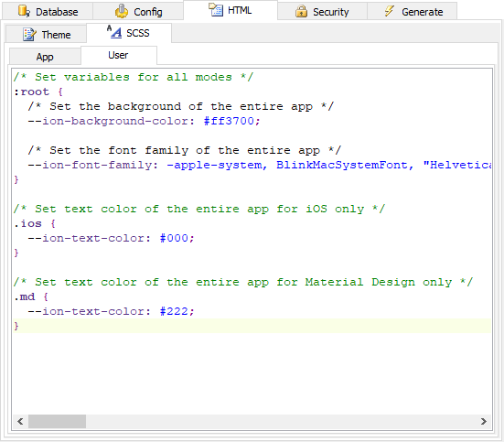Place cursor on the --ion-font-family line
The height and width of the screenshot is (442, 504).
252,165
